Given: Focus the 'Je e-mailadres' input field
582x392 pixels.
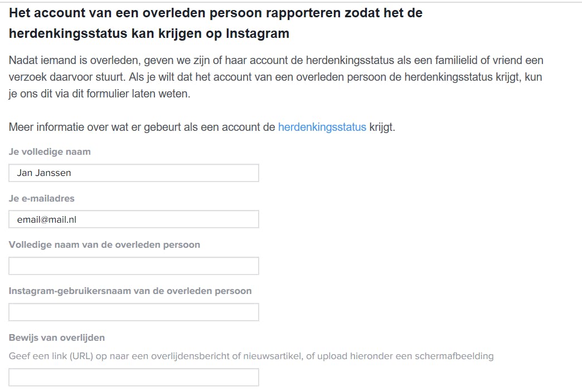Looking at the screenshot, I should tap(134, 219).
